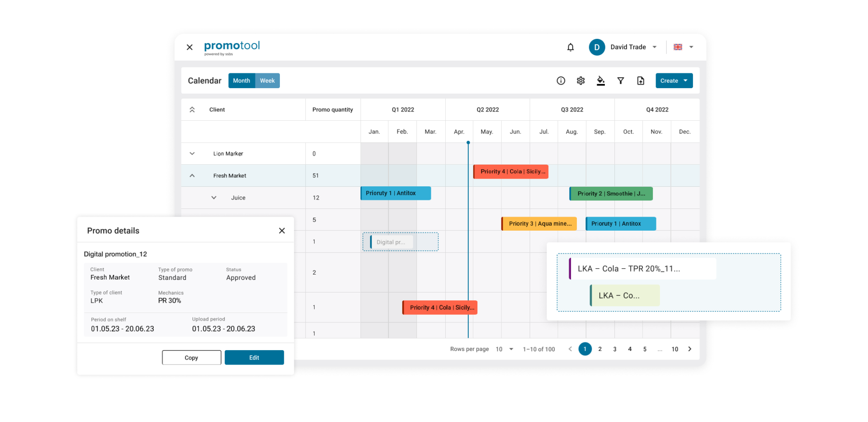Screen dimensions: 868x422
Task: Open the notifications bell
Action: click(571, 47)
